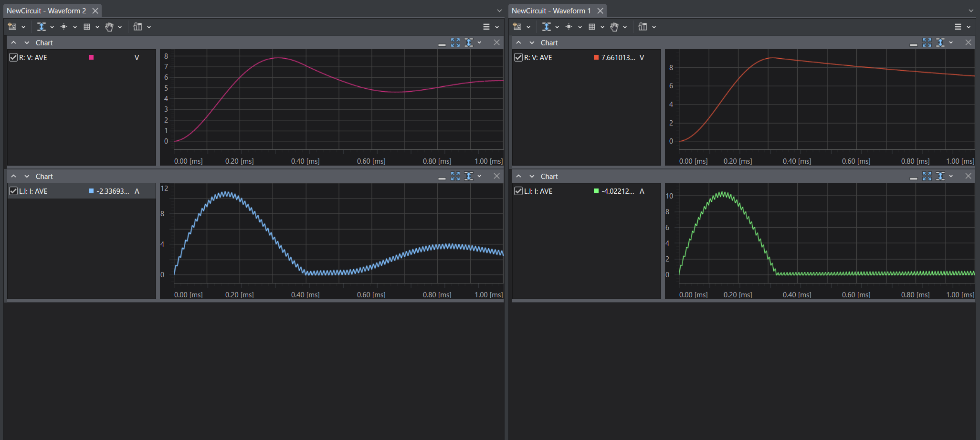Move Waveform 1 current chart up

(519, 176)
